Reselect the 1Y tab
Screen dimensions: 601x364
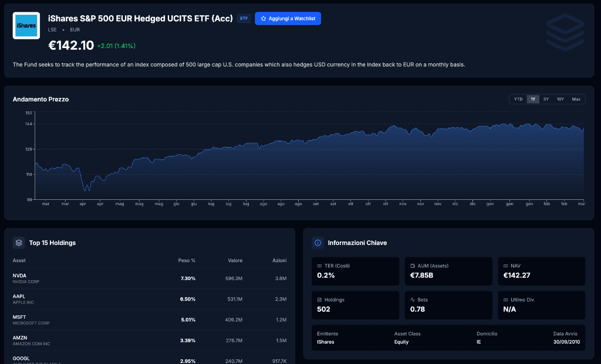pyautogui.click(x=533, y=99)
